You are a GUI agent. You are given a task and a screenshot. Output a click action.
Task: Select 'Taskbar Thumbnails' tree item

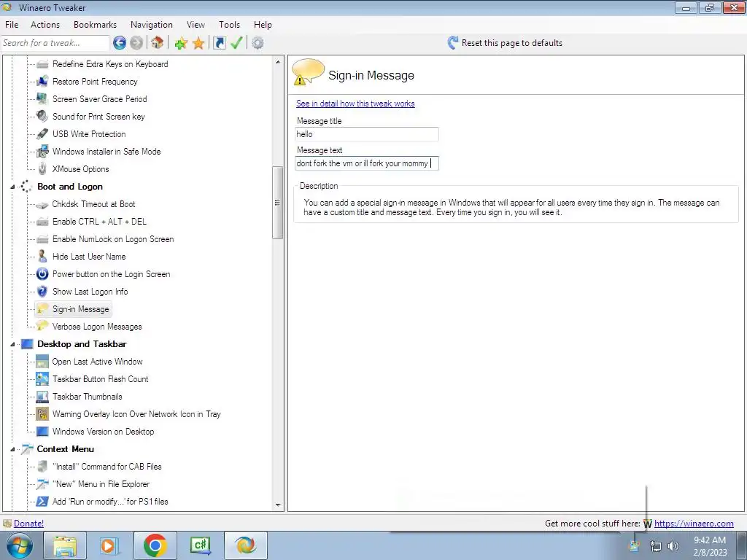[88, 397]
